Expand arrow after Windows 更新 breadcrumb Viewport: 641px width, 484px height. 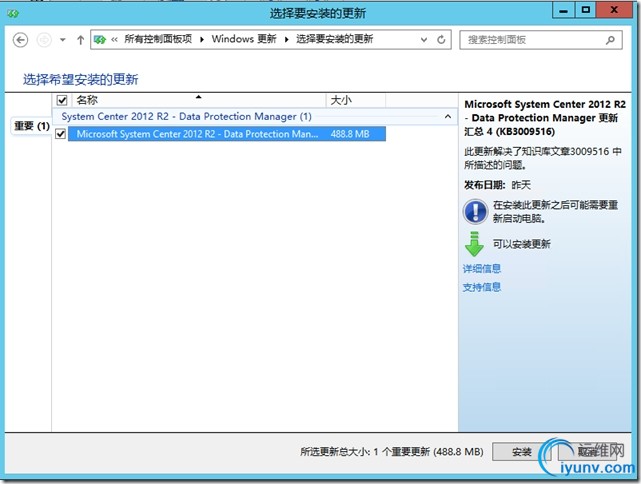tap(287, 40)
